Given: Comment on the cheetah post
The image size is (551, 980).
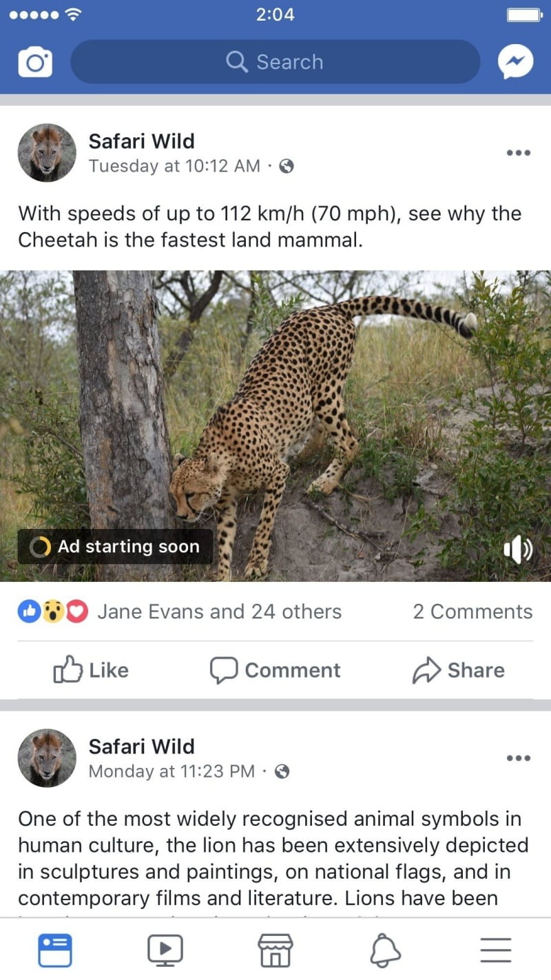Looking at the screenshot, I should (x=275, y=670).
